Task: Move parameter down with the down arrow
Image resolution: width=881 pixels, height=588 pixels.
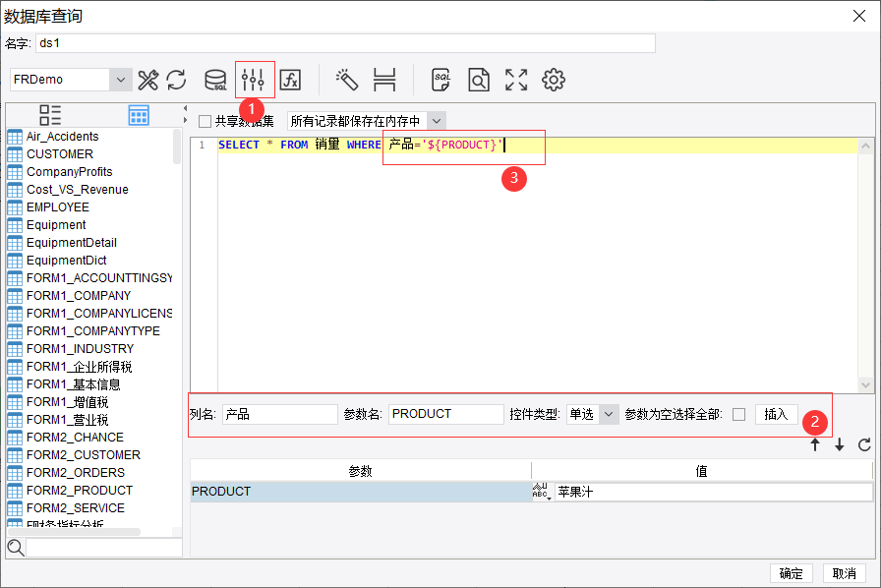Action: pyautogui.click(x=840, y=444)
